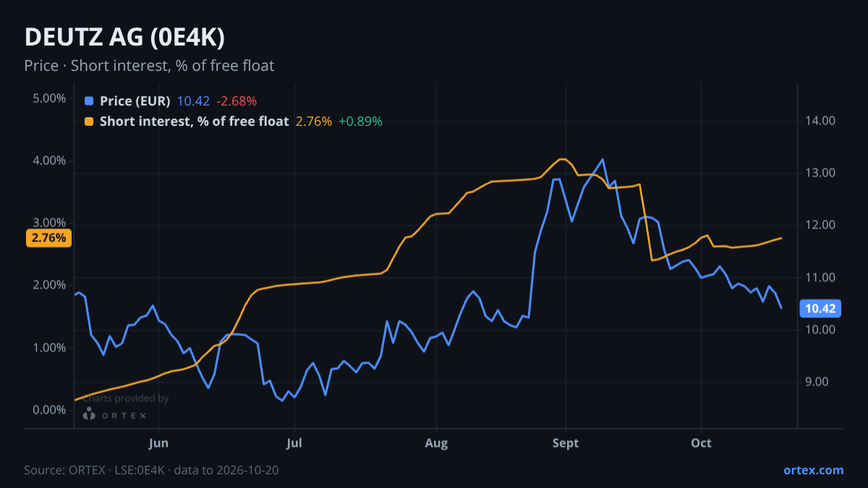Click the Aug label on x-axis
The width and height of the screenshot is (868, 488).
pos(436,442)
